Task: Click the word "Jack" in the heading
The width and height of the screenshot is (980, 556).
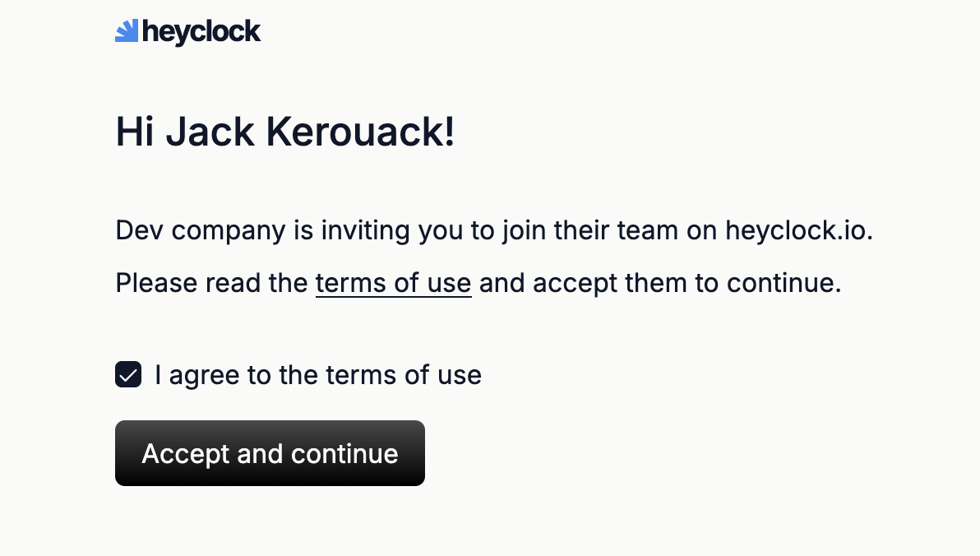Action: pyautogui.click(x=210, y=132)
